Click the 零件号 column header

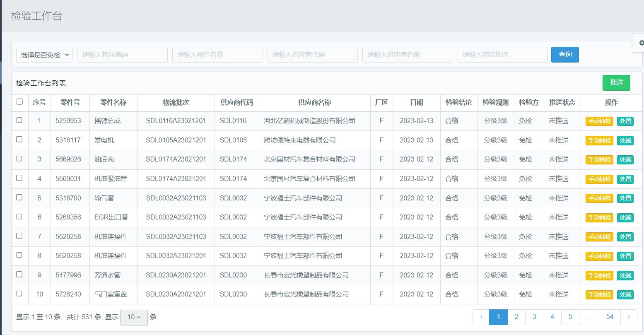(x=70, y=102)
